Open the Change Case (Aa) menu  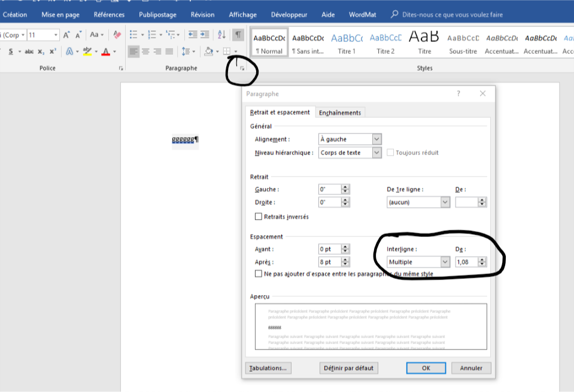[x=96, y=35]
